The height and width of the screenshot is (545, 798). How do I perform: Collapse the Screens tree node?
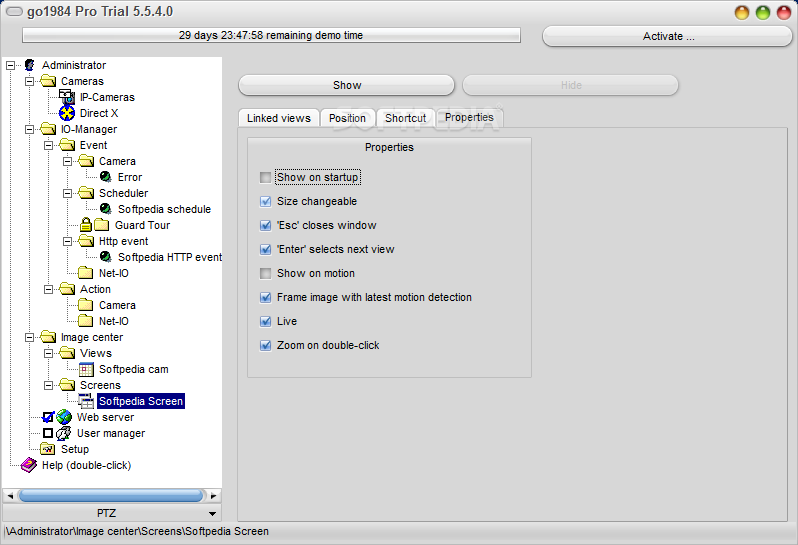[x=48, y=385]
